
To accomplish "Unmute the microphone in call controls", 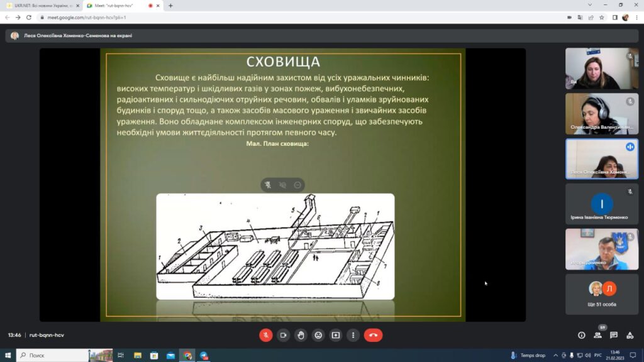I will coord(266,335).
